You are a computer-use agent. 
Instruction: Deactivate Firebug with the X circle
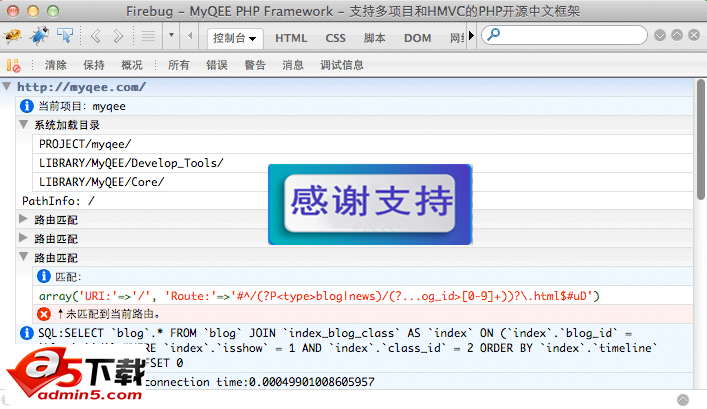point(694,35)
